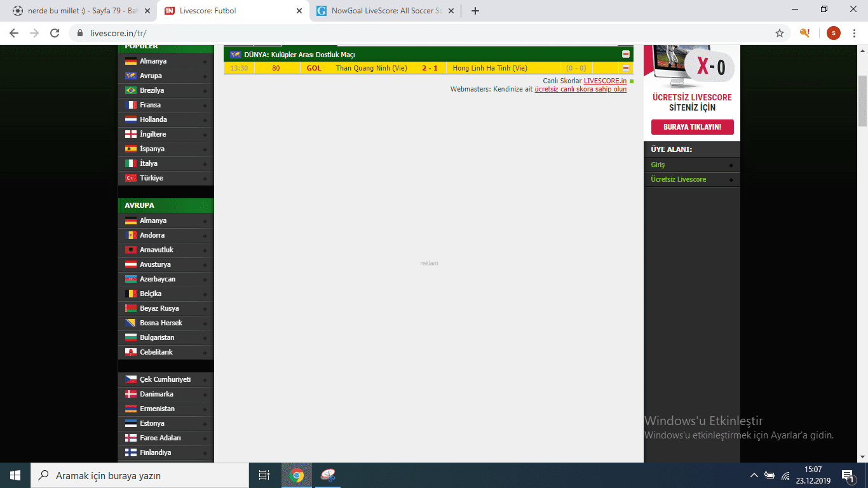This screenshot has height=488, width=868.
Task: Bookmark page with the star icon
Action: (779, 33)
